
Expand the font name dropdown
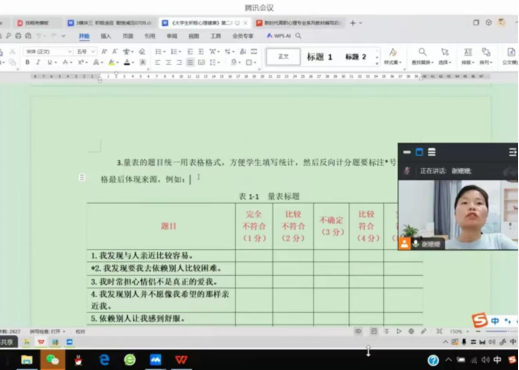[x=70, y=51]
